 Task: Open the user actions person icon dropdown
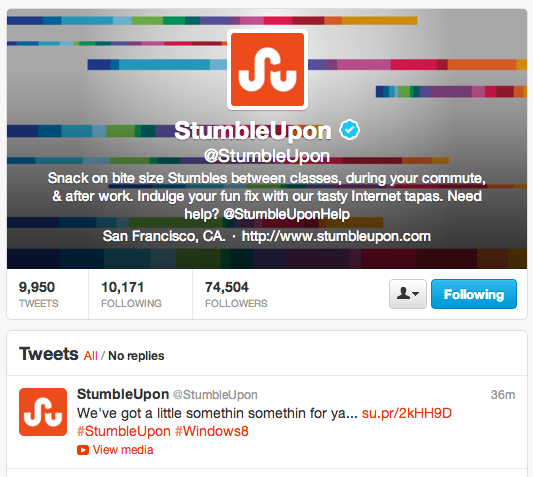tap(408, 294)
